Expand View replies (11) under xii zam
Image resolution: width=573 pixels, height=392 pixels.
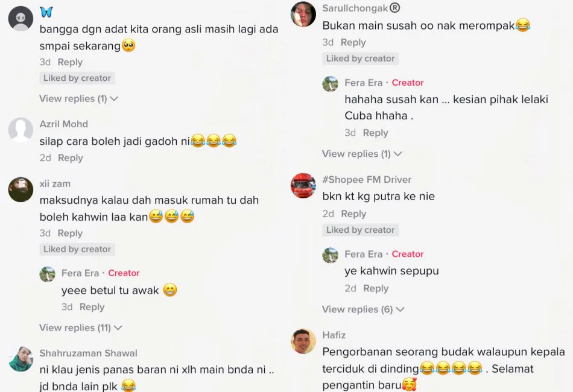[x=81, y=327]
